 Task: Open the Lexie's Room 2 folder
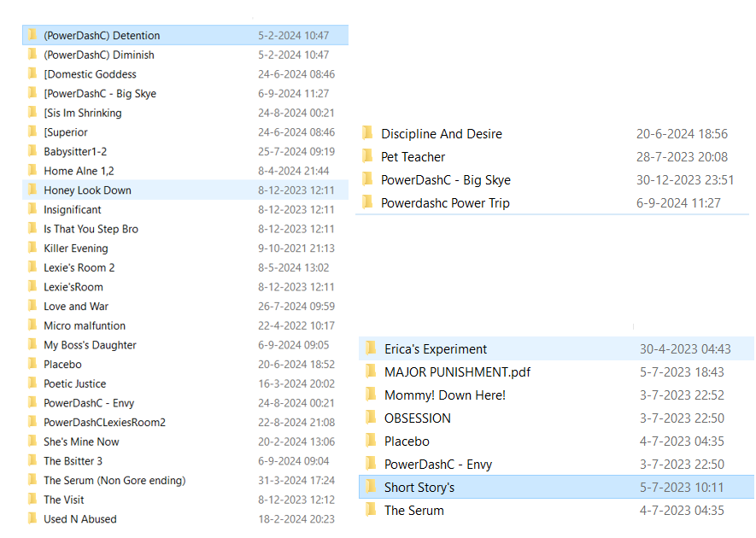tap(79, 267)
